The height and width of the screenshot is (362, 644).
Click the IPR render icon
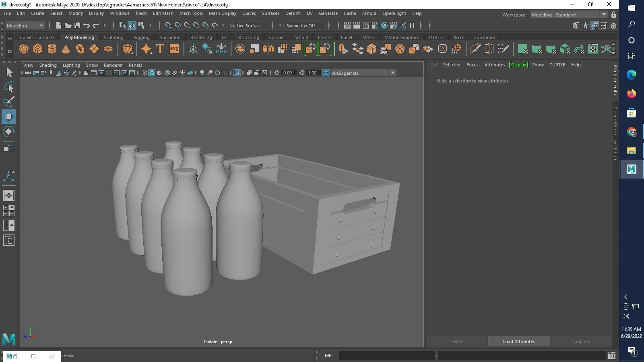(x=366, y=25)
